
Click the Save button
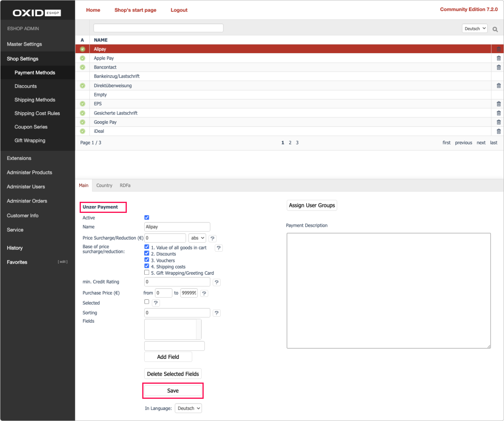pyautogui.click(x=173, y=390)
